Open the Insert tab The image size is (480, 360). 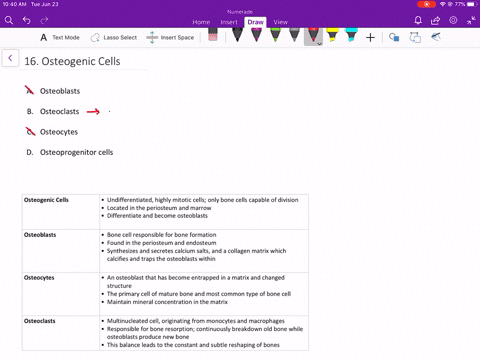[229, 22]
